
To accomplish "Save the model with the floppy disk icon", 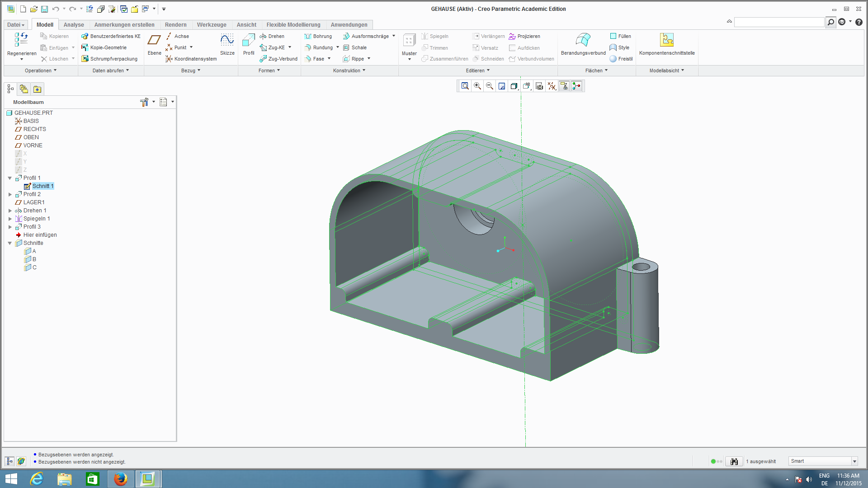I will 44,9.
